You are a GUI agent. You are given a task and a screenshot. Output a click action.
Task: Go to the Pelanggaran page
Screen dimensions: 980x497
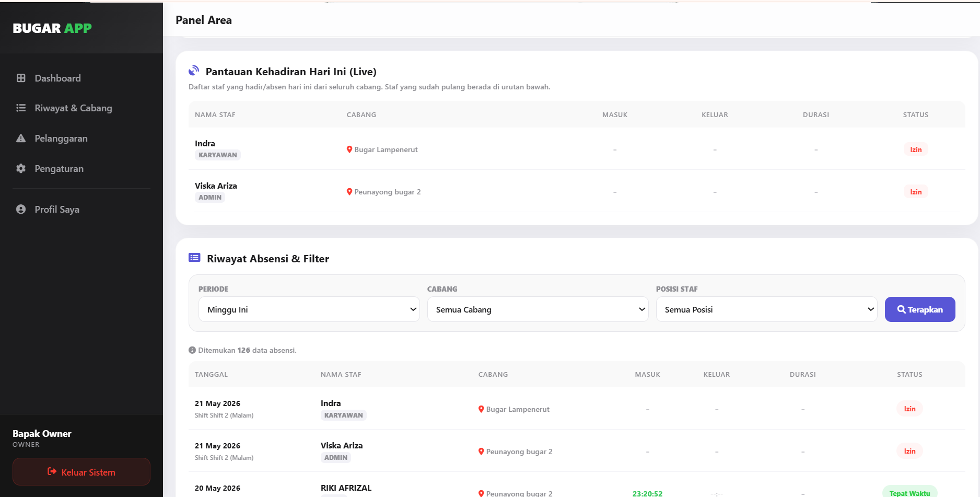point(81,138)
